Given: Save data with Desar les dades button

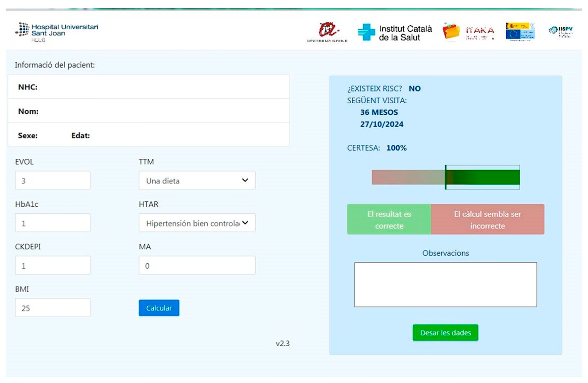Looking at the screenshot, I should point(445,333).
